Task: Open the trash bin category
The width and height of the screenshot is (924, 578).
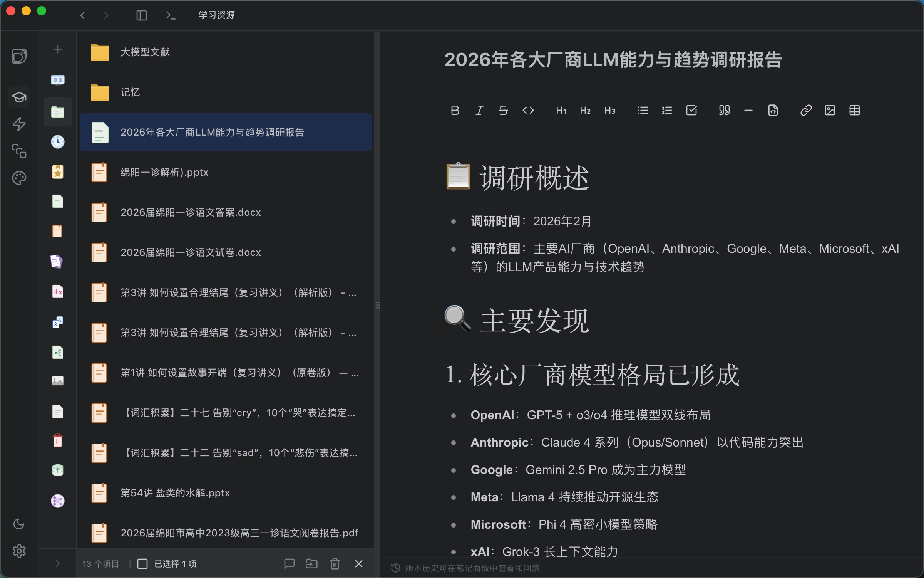Action: [x=58, y=440]
